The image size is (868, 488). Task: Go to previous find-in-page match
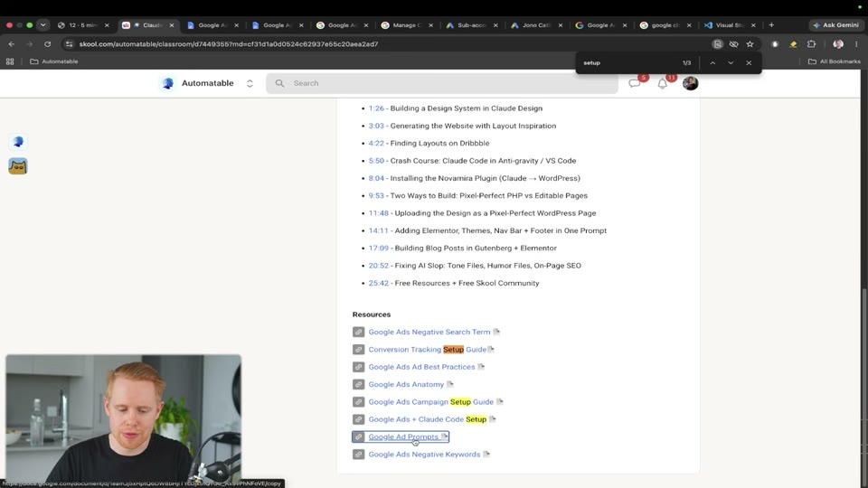coord(712,63)
